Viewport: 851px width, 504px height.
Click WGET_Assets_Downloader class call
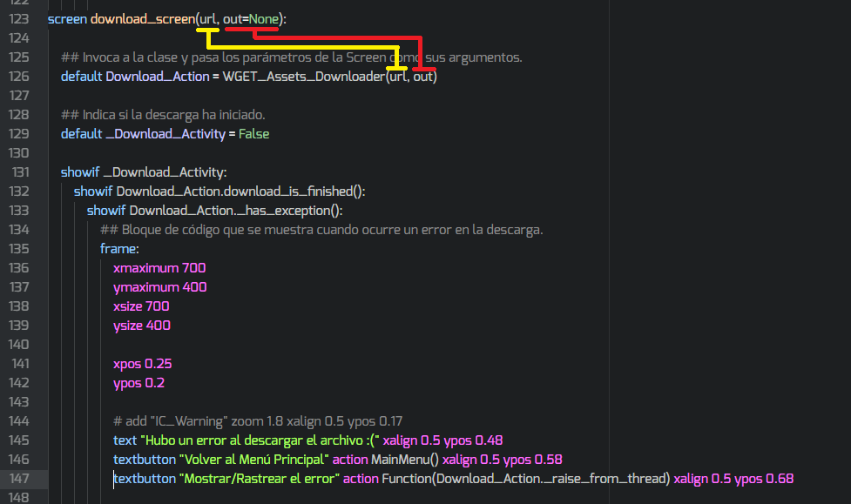(301, 77)
